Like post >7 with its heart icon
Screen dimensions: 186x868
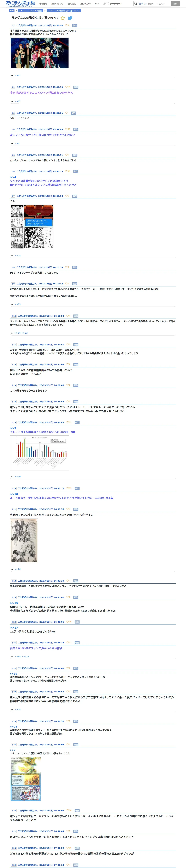coord(66,196)
